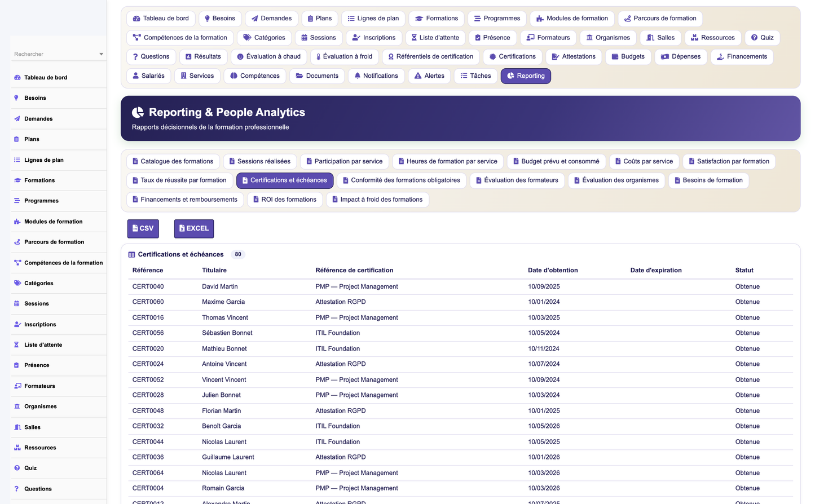This screenshot has width=815, height=504.
Task: Click the Ressources cubes icon in sidebar
Action: click(x=17, y=448)
